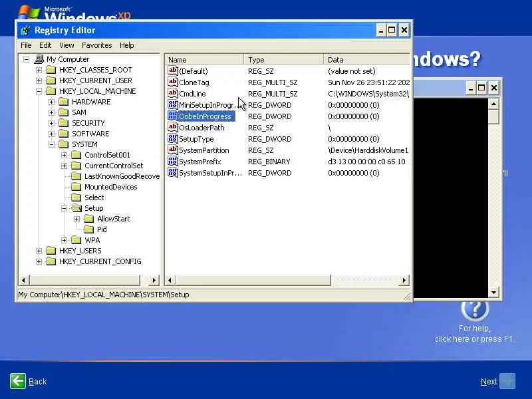Select the CurrentControlSet tree item
Image resolution: width=532 pixels, height=399 pixels.
pos(114,166)
